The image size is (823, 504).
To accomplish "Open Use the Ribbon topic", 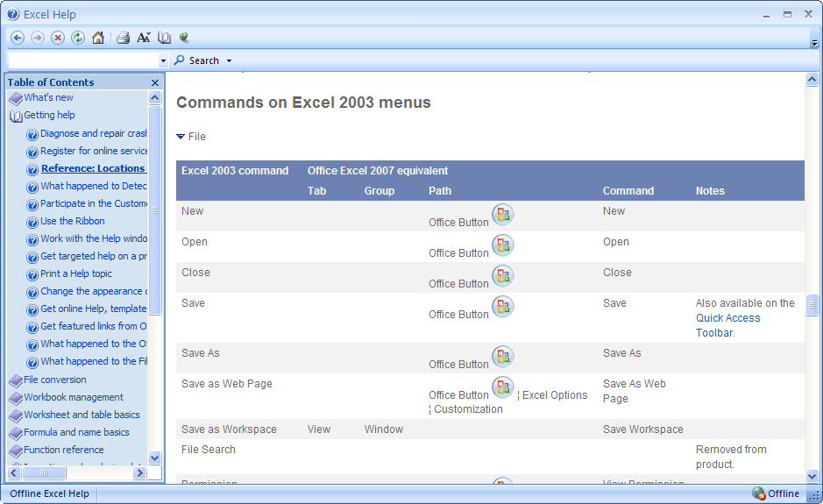I will (x=72, y=221).
